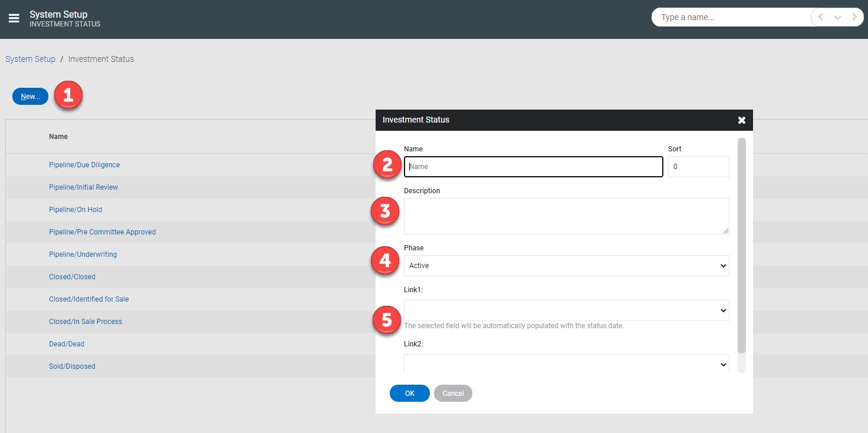
Task: Close the Investment Status dialog
Action: (x=741, y=120)
